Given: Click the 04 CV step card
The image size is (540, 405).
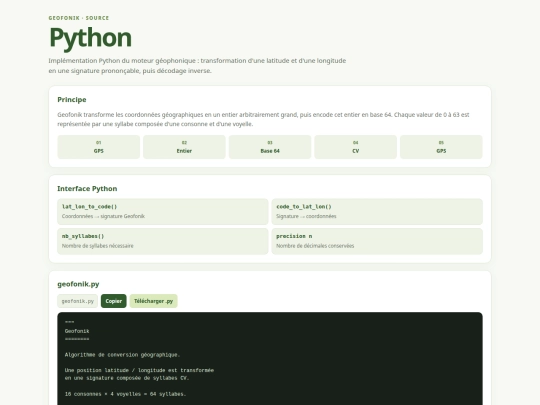Looking at the screenshot, I should (355, 147).
